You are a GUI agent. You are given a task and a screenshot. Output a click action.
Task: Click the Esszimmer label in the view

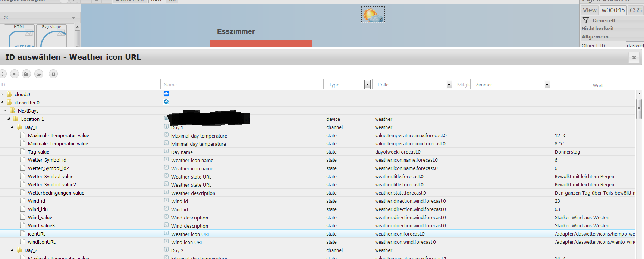point(236,32)
